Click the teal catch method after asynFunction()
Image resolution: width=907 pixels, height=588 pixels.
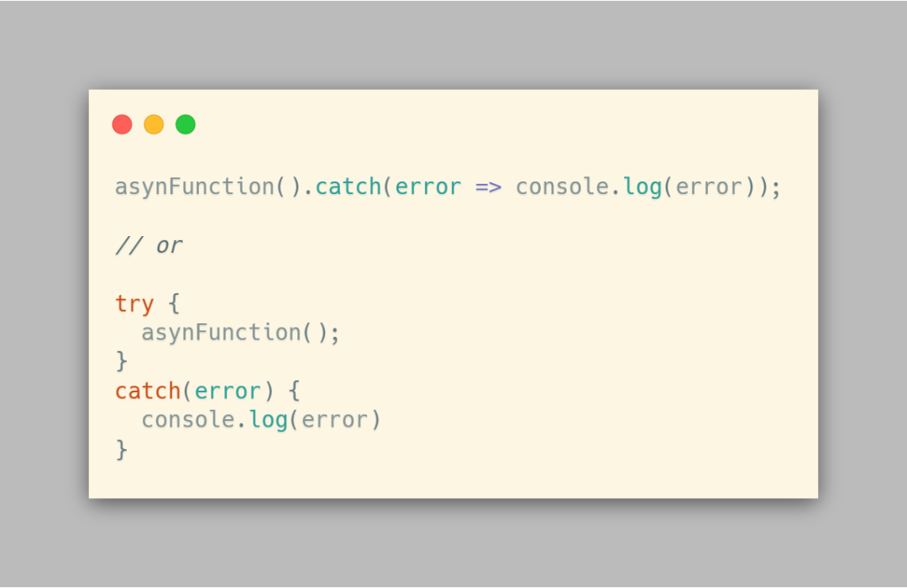click(x=349, y=186)
